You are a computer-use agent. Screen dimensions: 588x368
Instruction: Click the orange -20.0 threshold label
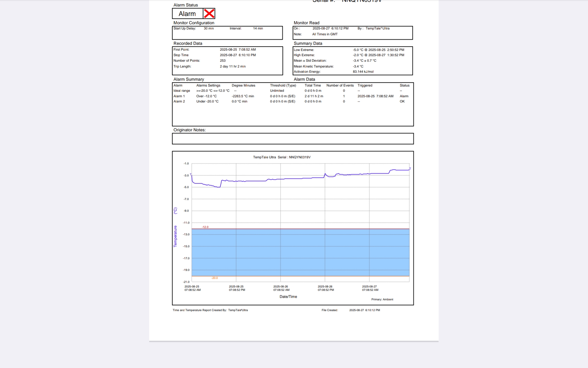(214, 278)
